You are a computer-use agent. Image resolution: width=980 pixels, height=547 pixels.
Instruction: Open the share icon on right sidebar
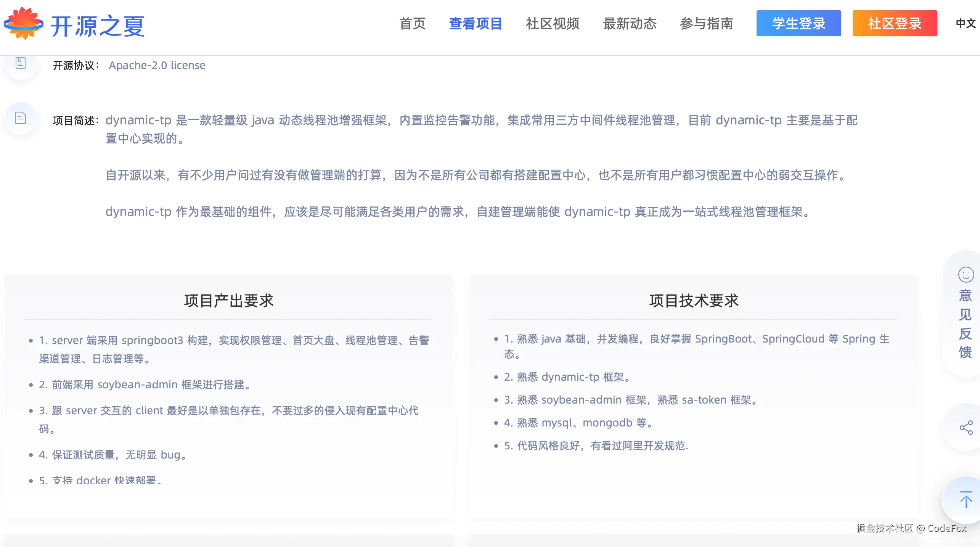966,428
